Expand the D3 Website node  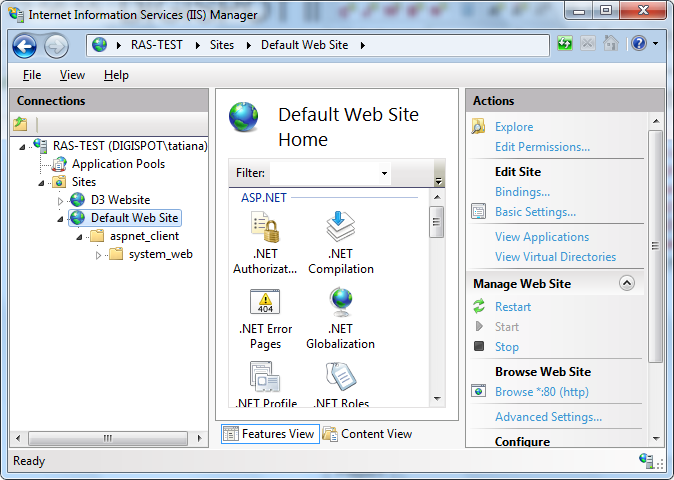60,201
